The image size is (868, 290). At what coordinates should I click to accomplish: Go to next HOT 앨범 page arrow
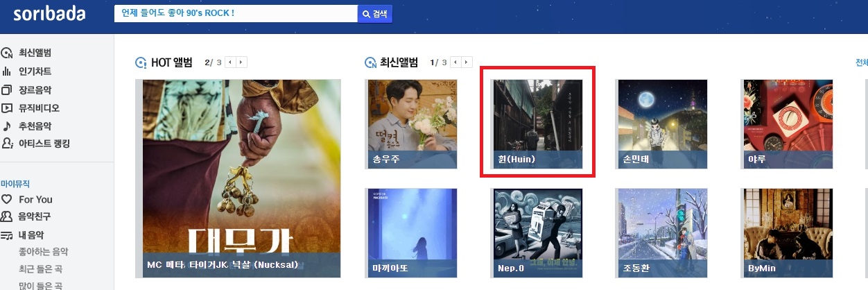tap(241, 62)
